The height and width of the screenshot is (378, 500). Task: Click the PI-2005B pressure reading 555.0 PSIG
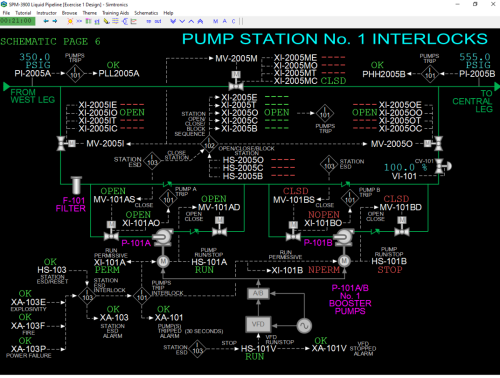[x=475, y=61]
